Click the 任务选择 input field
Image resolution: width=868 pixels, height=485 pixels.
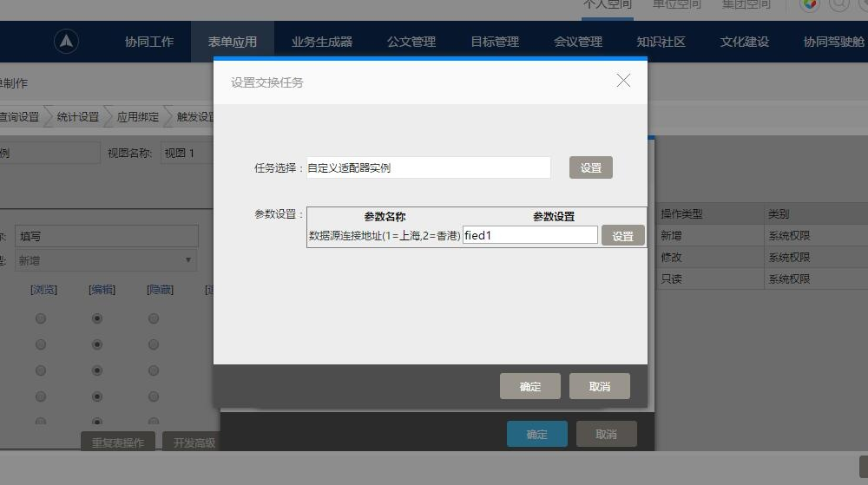(x=429, y=167)
